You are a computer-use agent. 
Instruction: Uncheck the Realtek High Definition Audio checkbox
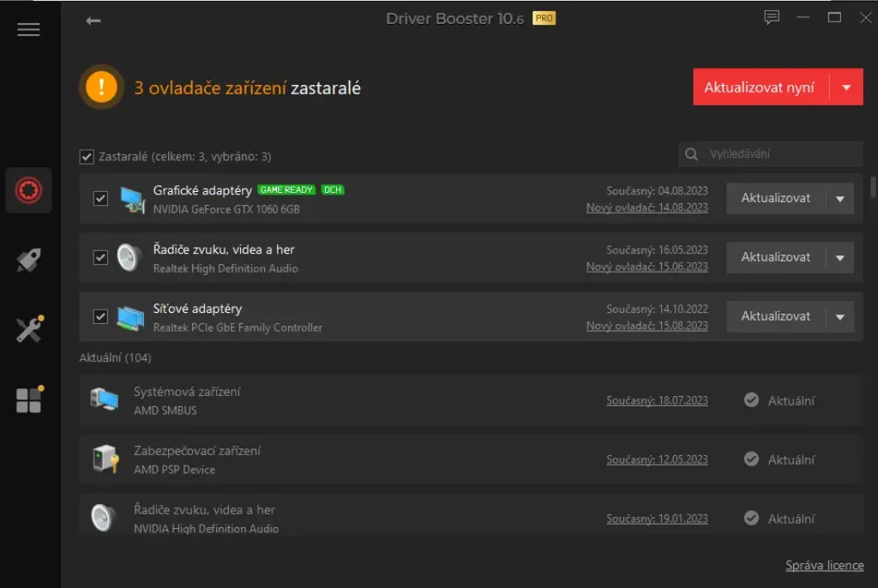pos(100,258)
